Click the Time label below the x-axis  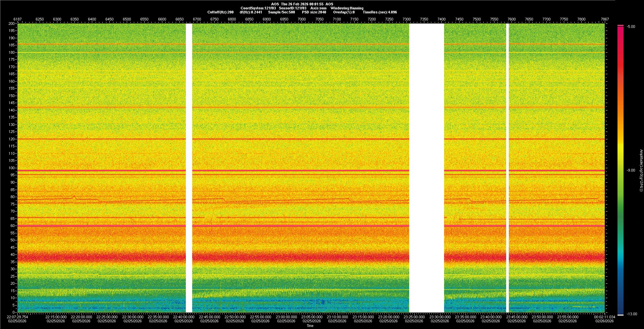[x=310, y=326]
